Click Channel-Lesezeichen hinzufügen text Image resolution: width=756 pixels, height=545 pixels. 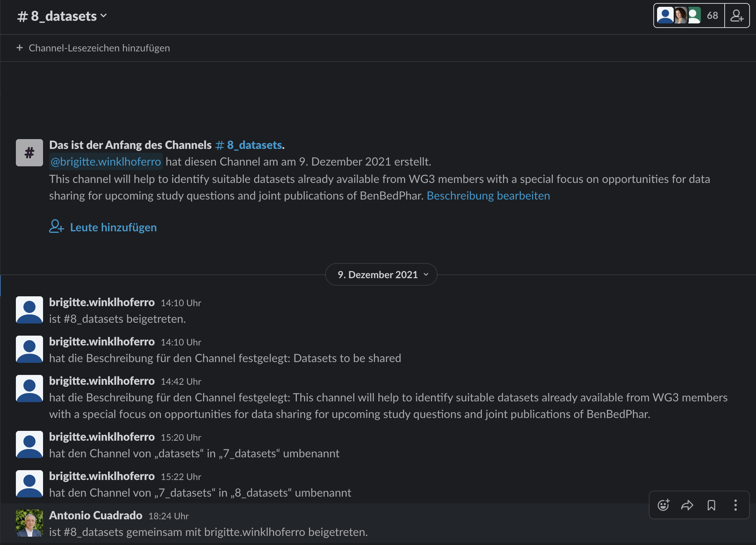pyautogui.click(x=99, y=48)
